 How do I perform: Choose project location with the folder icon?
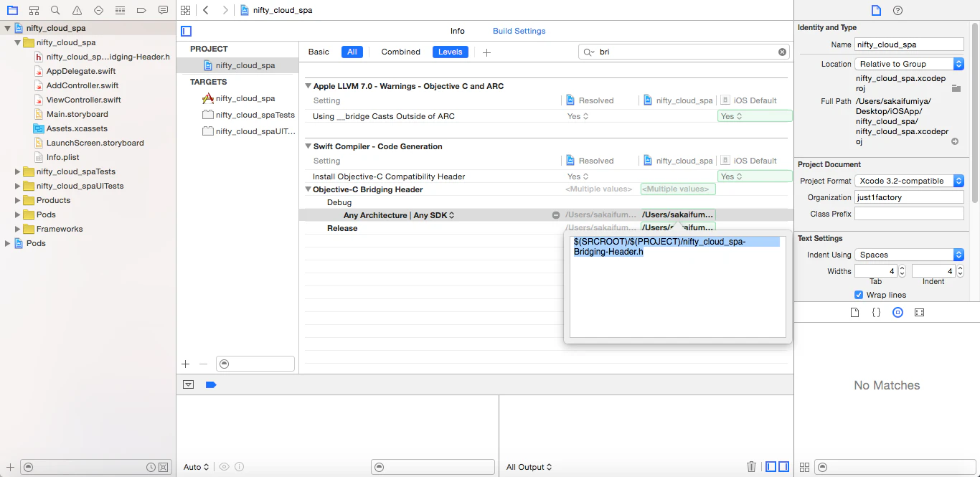(956, 88)
